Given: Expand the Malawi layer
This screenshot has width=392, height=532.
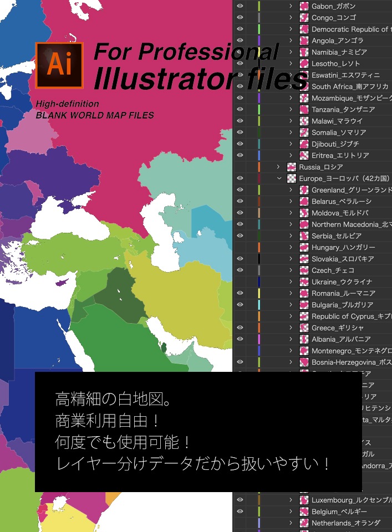Looking at the screenshot, I should coord(291,121).
